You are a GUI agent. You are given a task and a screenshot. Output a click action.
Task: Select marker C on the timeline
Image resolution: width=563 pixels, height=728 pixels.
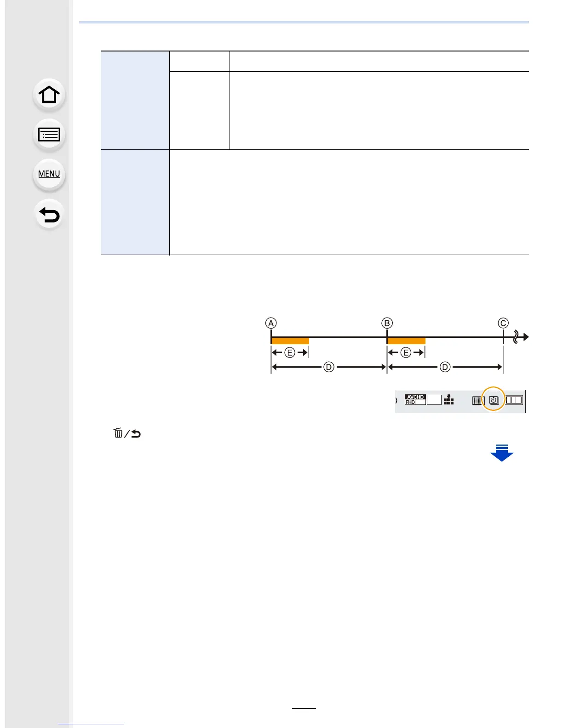point(503,323)
